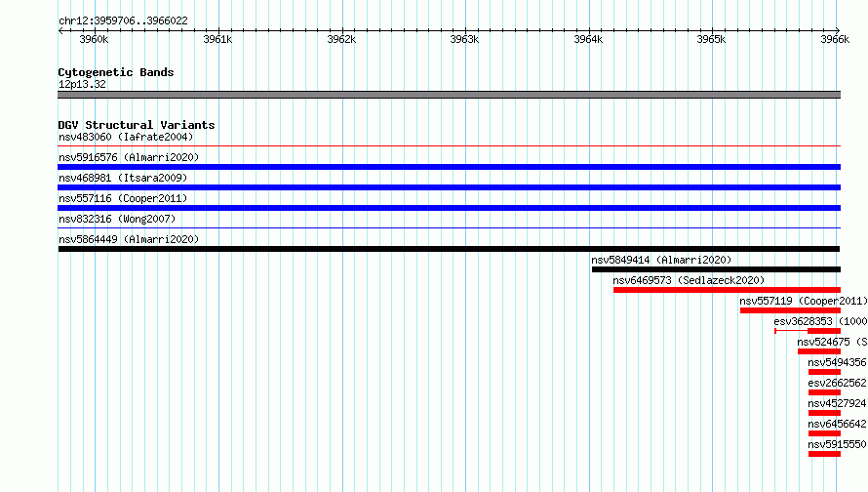This screenshot has width=868, height=492.
Task: Click the red bar under nsv557119
Action: pos(791,310)
